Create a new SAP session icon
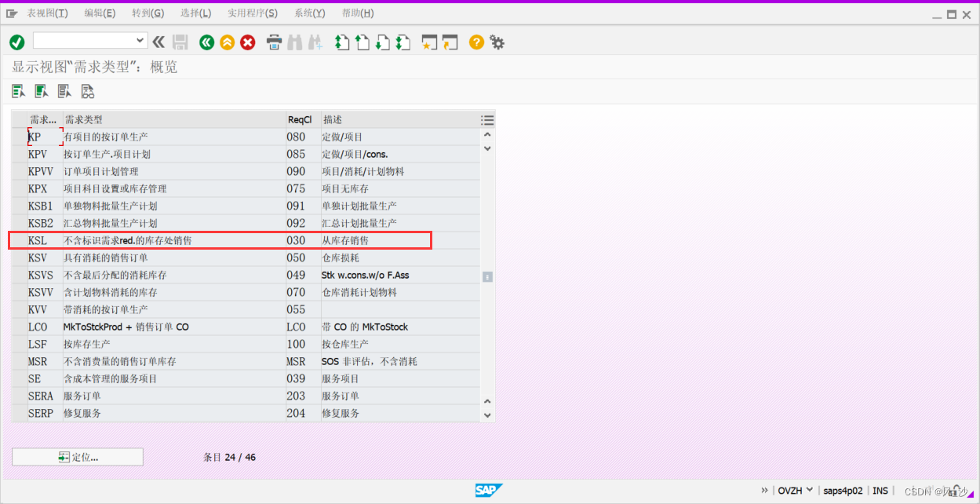The height and width of the screenshot is (504, 980). (x=428, y=42)
